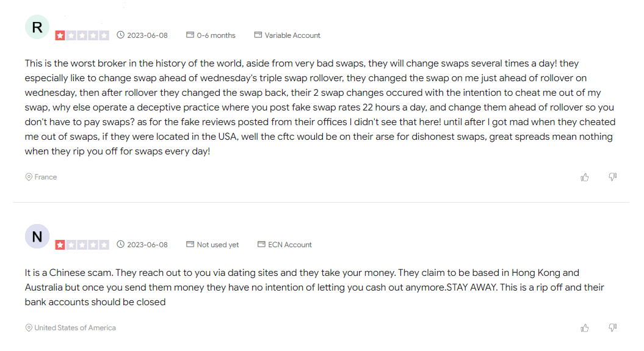
Task: Click the clock icon on first review date
Action: point(120,35)
